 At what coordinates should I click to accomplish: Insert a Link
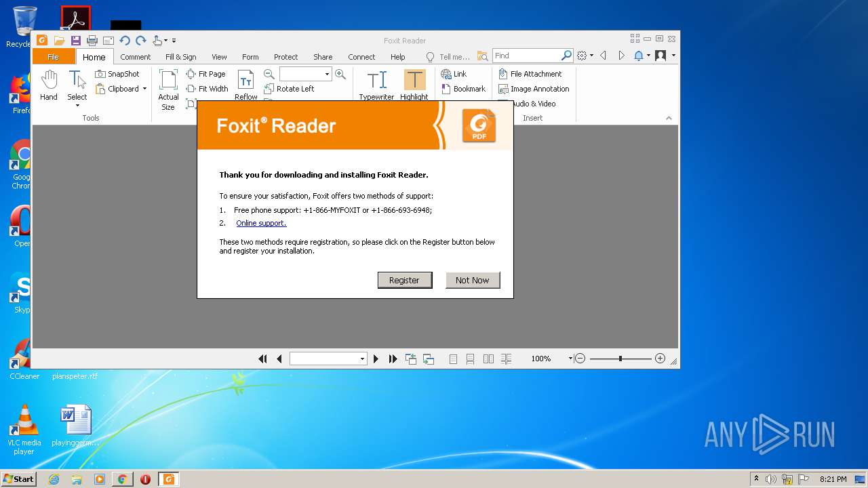pos(454,74)
